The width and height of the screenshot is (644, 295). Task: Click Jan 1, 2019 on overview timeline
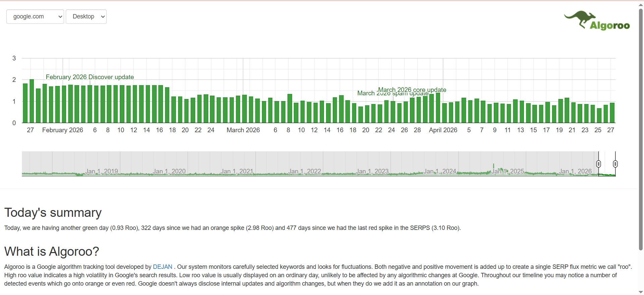pyautogui.click(x=101, y=171)
